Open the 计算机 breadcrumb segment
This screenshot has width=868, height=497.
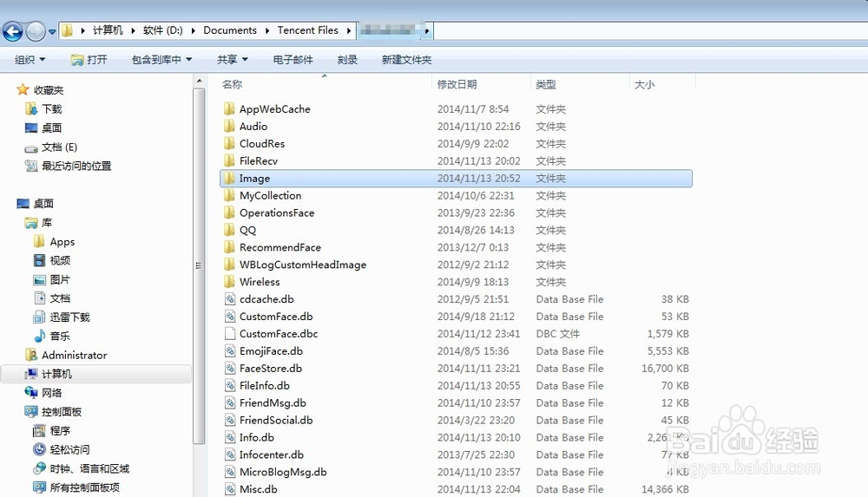(x=108, y=30)
